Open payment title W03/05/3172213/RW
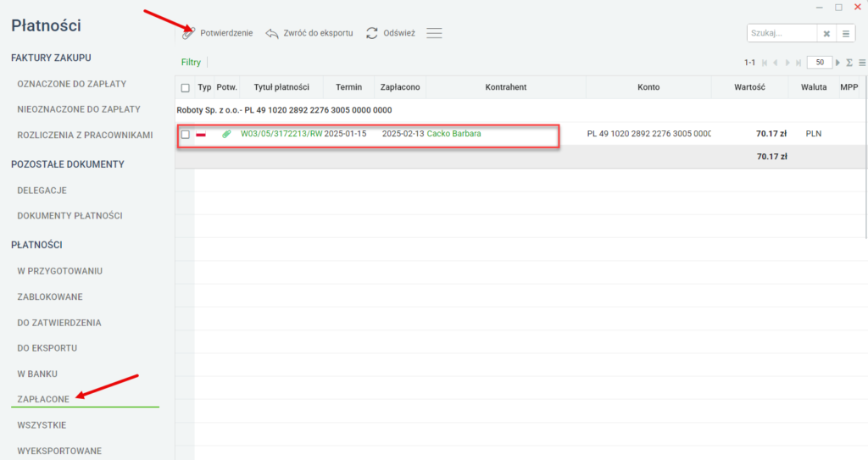This screenshot has height=460, width=868. [281, 133]
